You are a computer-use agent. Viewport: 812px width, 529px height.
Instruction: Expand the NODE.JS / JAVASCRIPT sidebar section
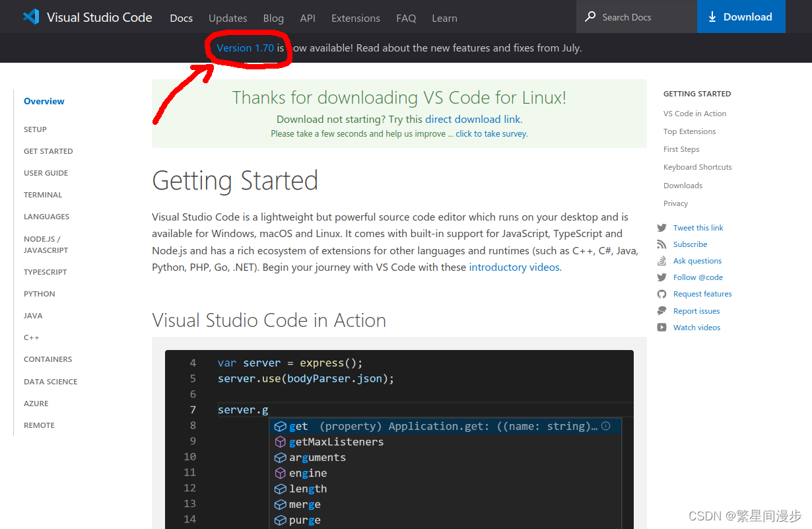[46, 244]
